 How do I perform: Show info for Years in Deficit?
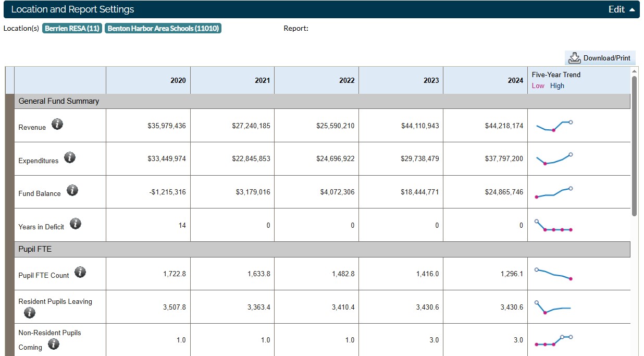76,224
